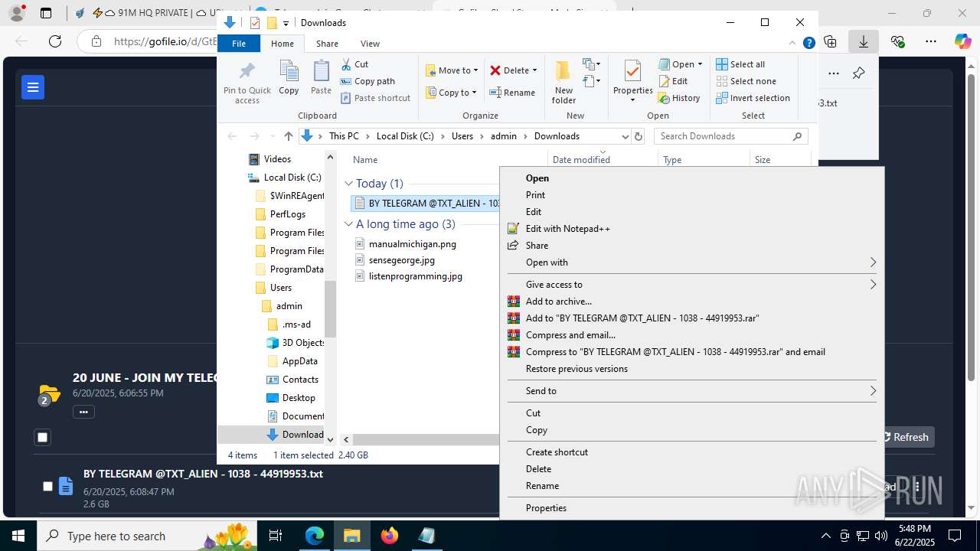Click Edit in the Open group
Screen dimensions: 980x551
point(672,81)
